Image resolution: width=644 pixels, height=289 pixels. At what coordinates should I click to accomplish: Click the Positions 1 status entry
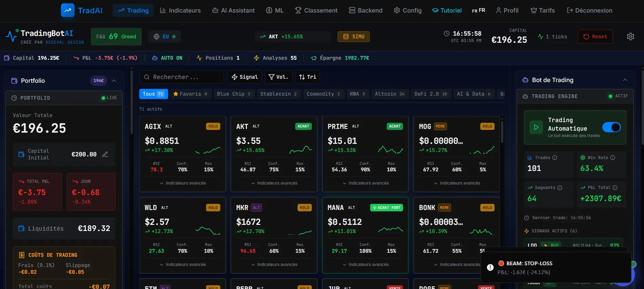[218, 58]
